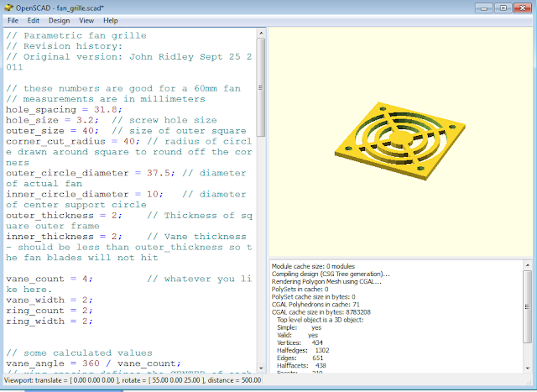
Task: Click the 'Top level object is a 3D object' line
Action: 320,320
